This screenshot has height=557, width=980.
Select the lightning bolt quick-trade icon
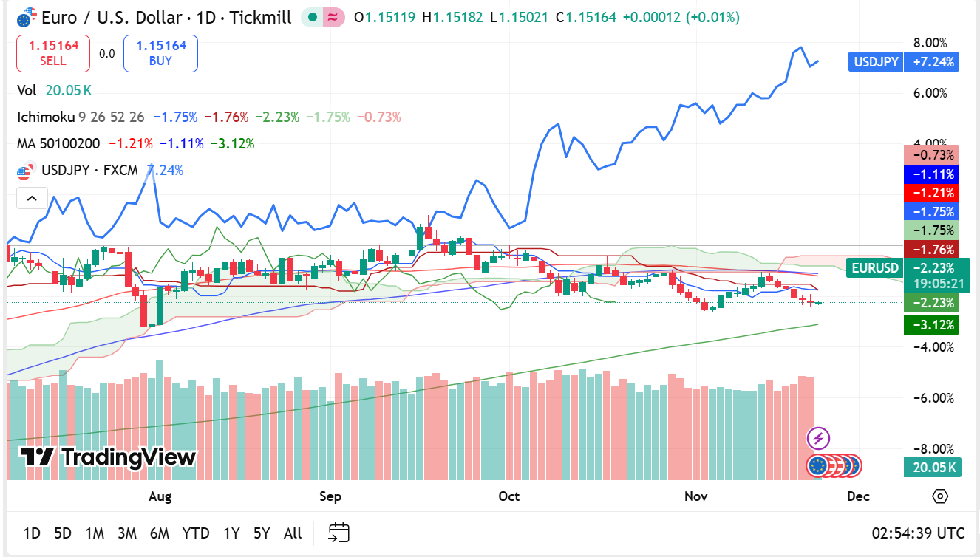point(817,440)
